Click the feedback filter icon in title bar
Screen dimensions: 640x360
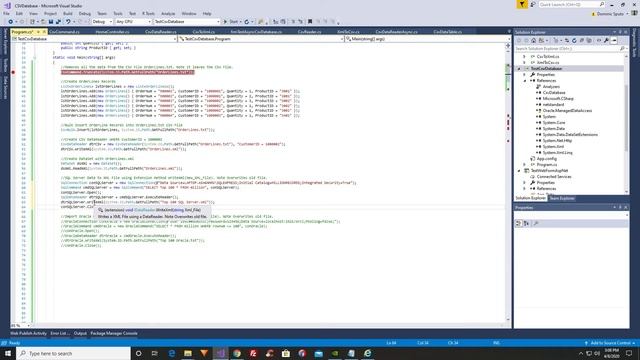(x=522, y=4)
